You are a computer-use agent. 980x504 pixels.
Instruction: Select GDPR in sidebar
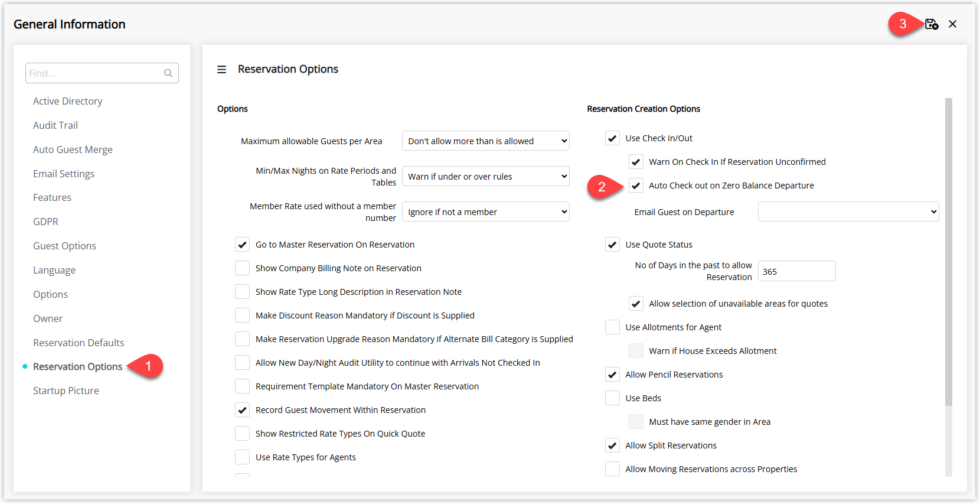pyautogui.click(x=45, y=222)
